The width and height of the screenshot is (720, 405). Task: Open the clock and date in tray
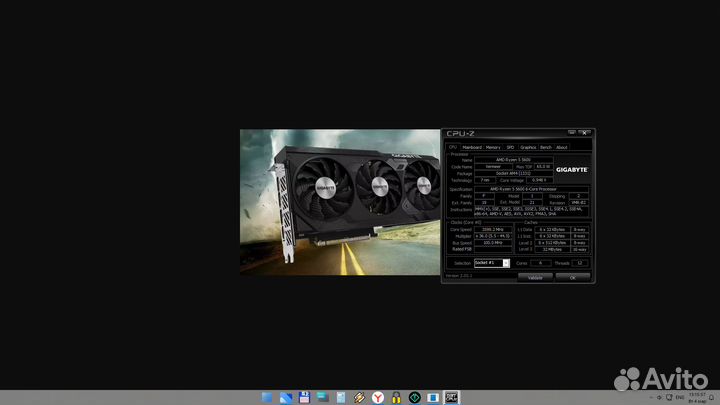697,398
